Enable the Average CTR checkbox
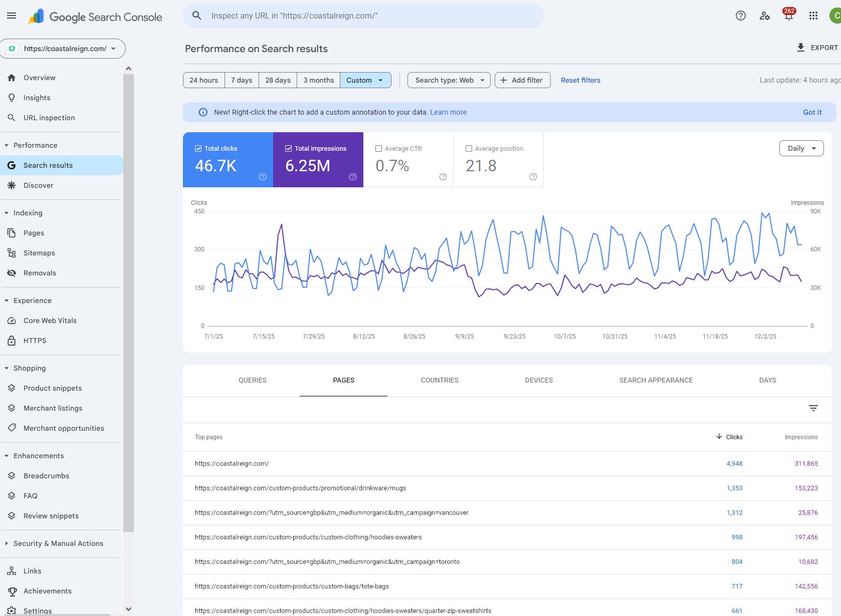Viewport: 841px width, 616px height. point(379,149)
